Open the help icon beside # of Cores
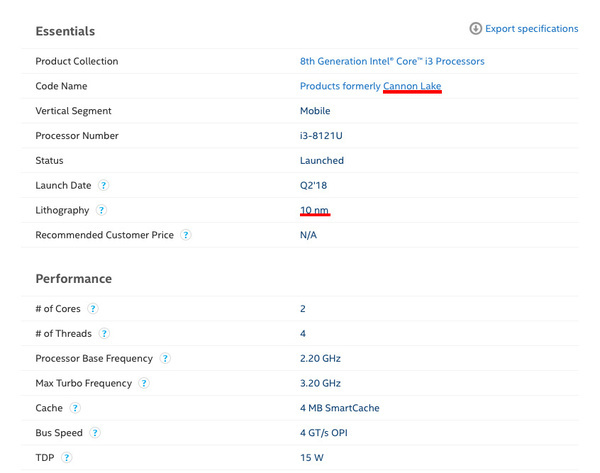 pyautogui.click(x=93, y=308)
